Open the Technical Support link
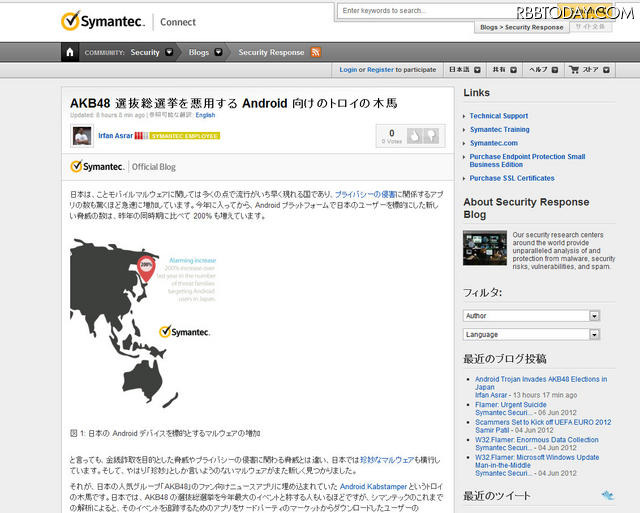This screenshot has height=513, width=640. (x=499, y=116)
